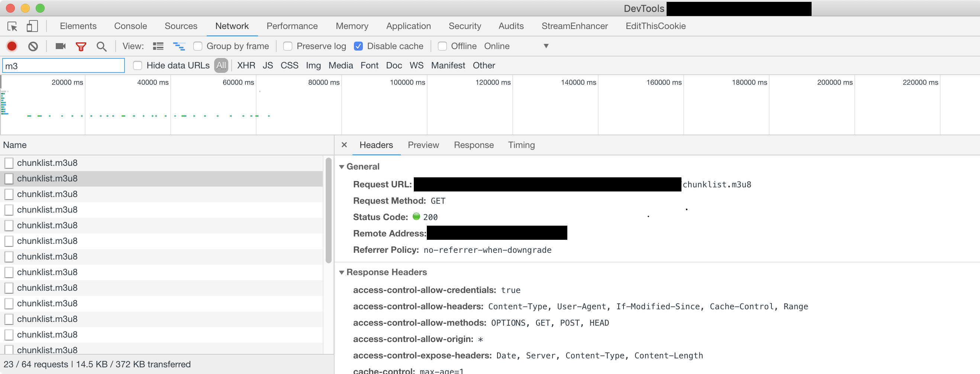Filter requests by JS
Viewport: 980px width, 374px height.
[268, 65]
